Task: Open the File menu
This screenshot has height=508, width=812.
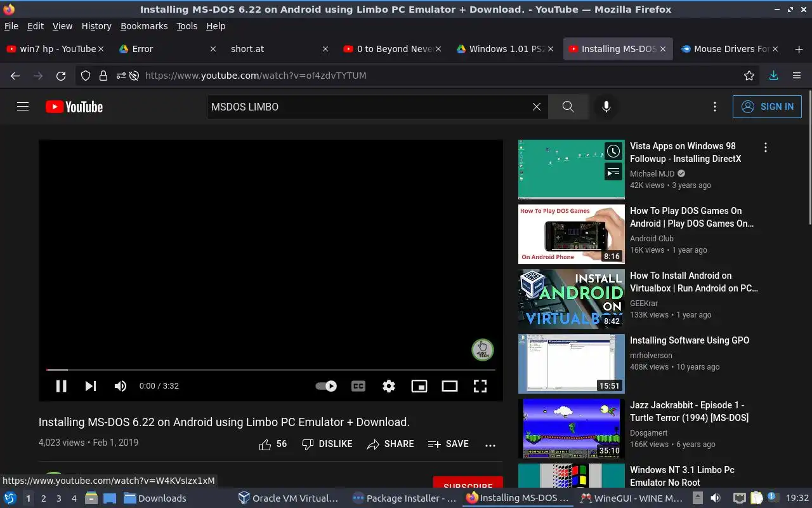Action: (11, 26)
